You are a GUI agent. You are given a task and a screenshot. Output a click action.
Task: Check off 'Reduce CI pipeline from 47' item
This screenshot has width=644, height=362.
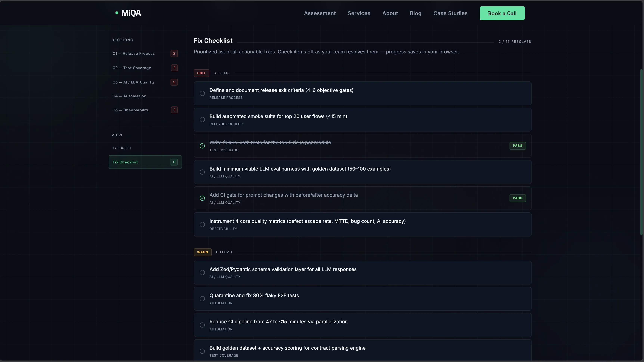point(202,325)
